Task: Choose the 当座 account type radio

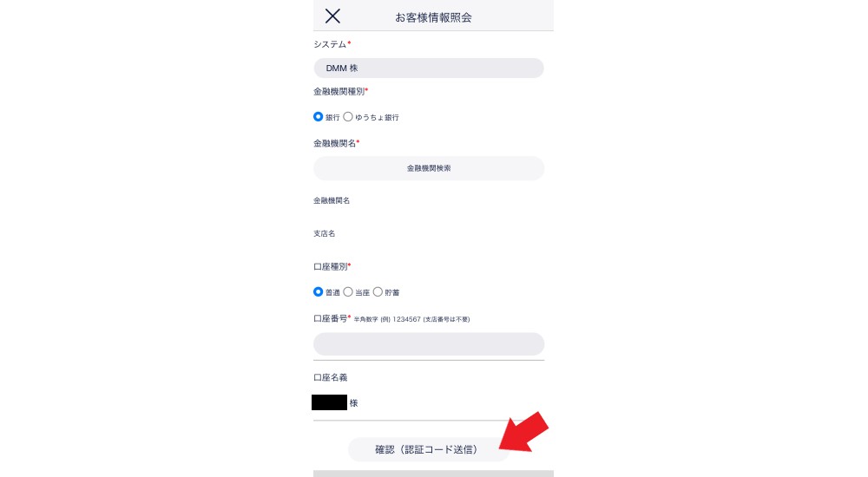Action: [348, 291]
